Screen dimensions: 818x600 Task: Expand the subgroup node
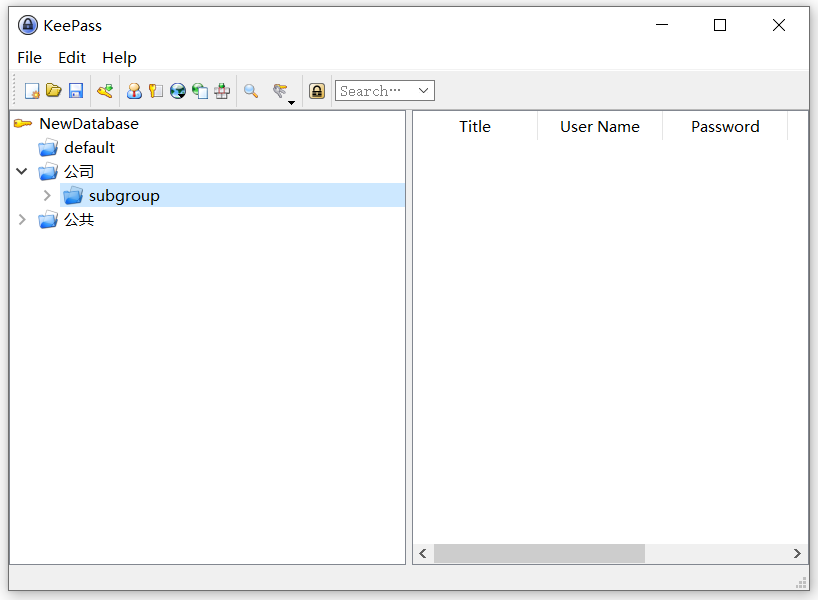[47, 195]
